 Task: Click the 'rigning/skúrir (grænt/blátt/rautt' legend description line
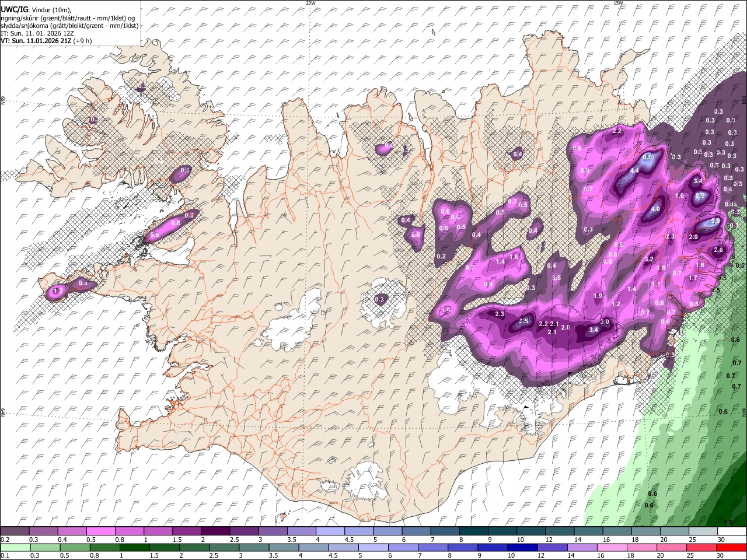[x=68, y=17]
